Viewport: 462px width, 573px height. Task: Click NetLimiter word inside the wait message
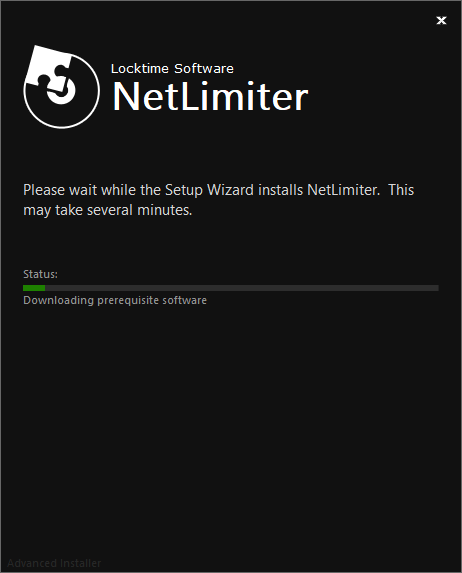pyautogui.click(x=344, y=190)
